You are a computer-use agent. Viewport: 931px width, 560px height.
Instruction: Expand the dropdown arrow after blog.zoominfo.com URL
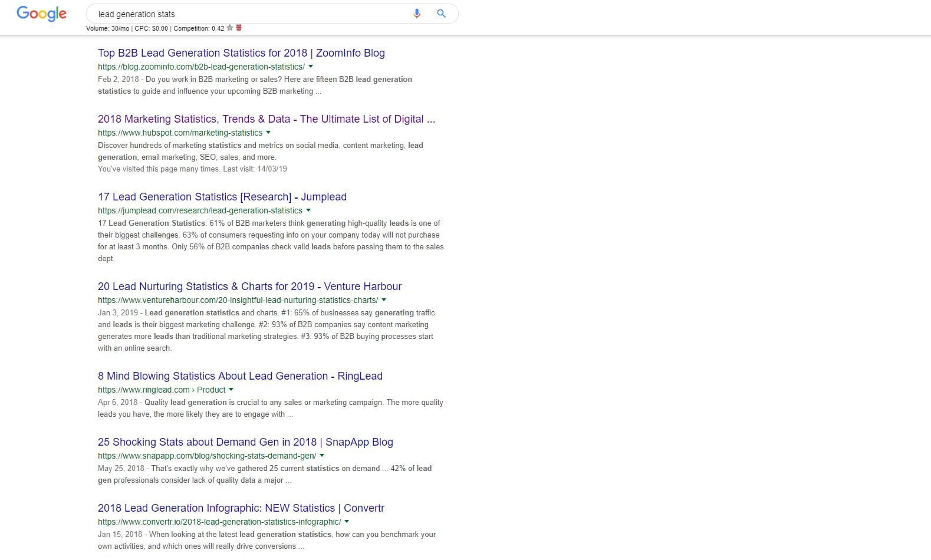click(311, 67)
